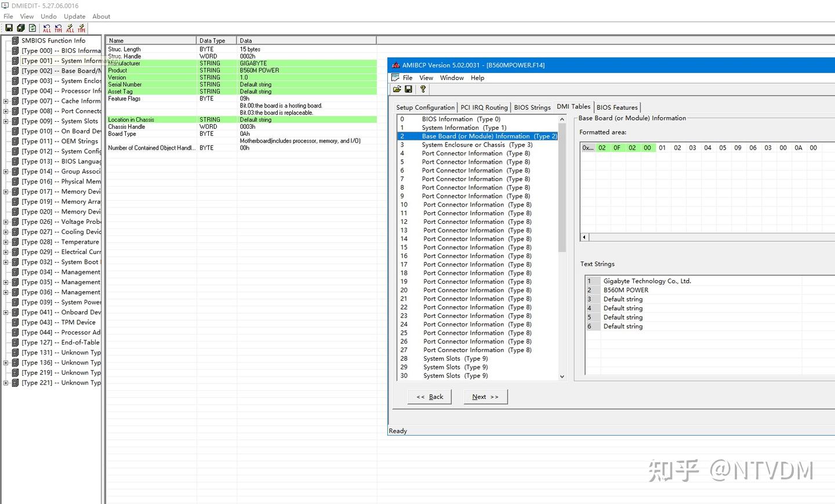The width and height of the screenshot is (835, 504).
Task: Click the icon beside [Type 043] TPM Device
Action: click(16, 322)
